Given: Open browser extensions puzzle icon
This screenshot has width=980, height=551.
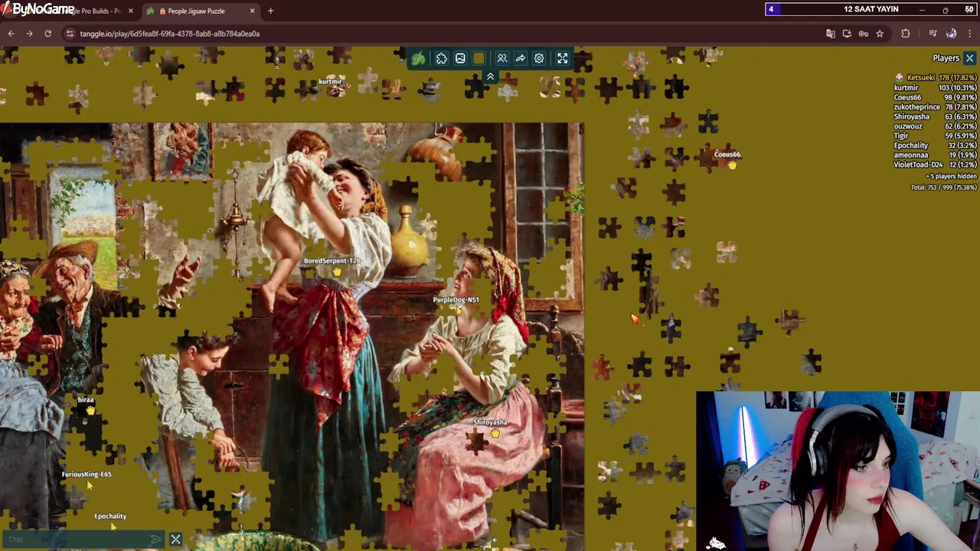Looking at the screenshot, I should tap(906, 34).
